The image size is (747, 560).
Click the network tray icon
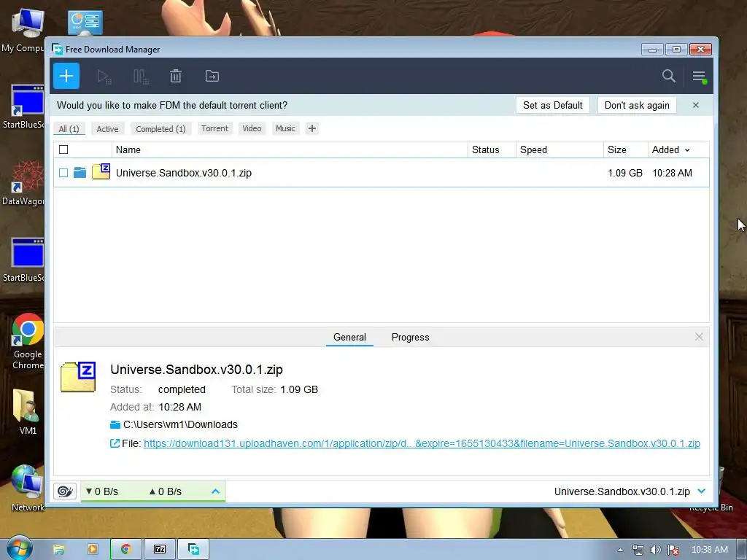pyautogui.click(x=638, y=550)
